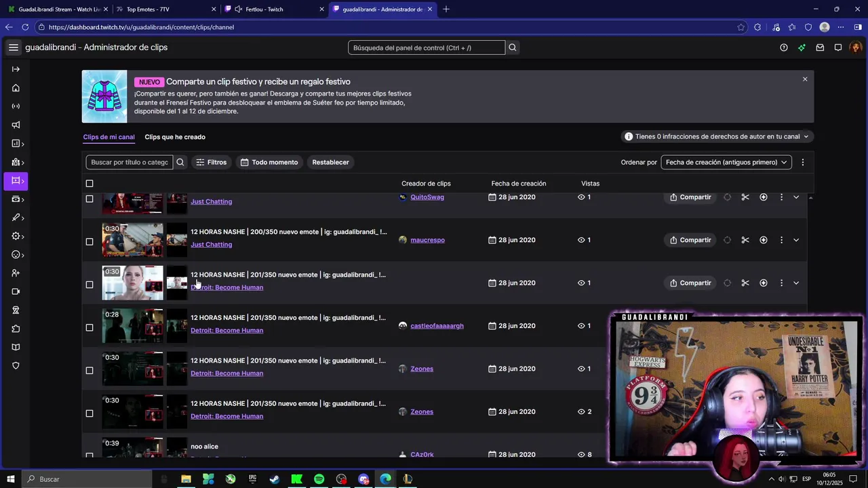Expand maucrespo's clip row with the chevron
868x488 pixels.
(x=796, y=240)
